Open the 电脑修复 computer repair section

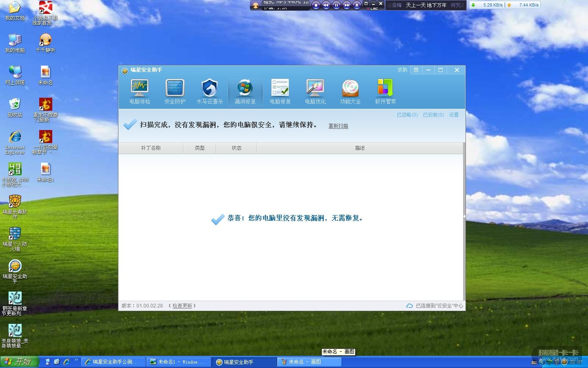(280, 92)
